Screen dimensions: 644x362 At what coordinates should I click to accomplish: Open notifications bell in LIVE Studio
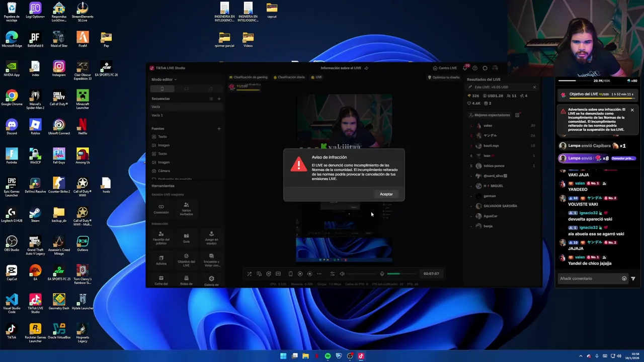[x=465, y=68]
